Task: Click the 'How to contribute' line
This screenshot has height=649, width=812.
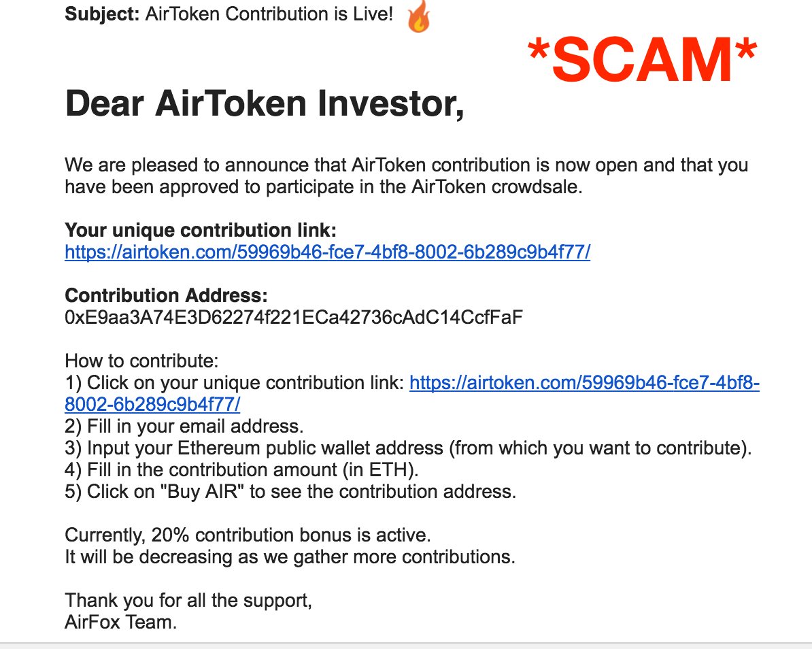Action: point(141,361)
